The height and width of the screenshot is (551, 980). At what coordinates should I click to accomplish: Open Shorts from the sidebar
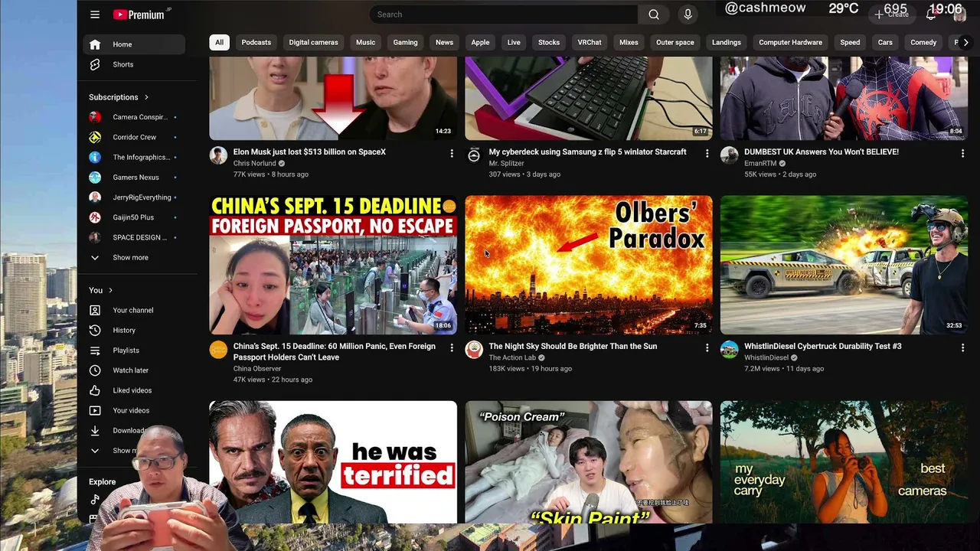click(134, 64)
